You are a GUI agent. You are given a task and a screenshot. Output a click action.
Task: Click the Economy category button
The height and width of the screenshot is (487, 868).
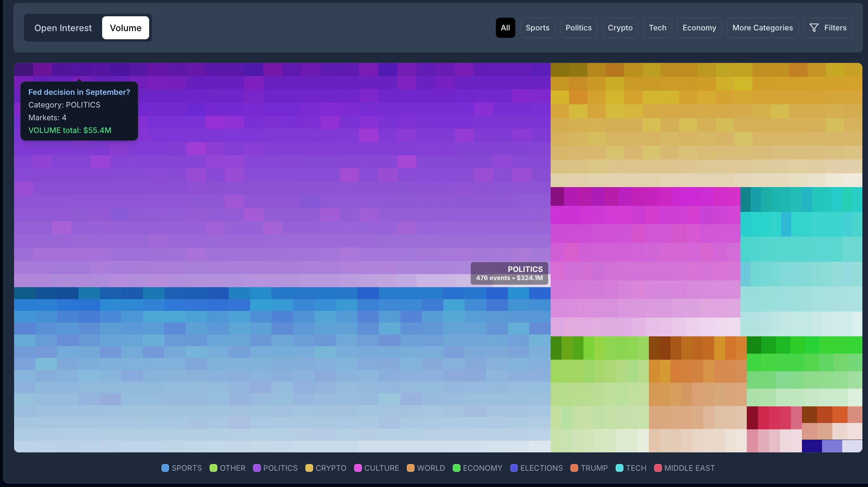point(699,28)
